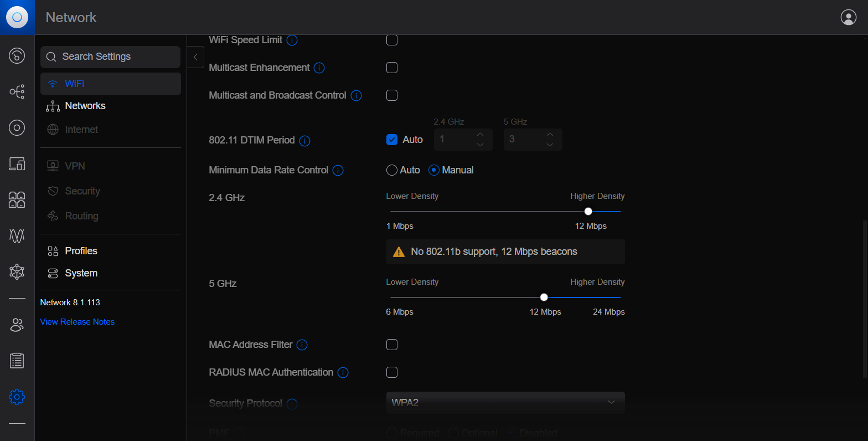Click the Network page title
Image resolution: width=868 pixels, height=441 pixels.
pos(71,18)
